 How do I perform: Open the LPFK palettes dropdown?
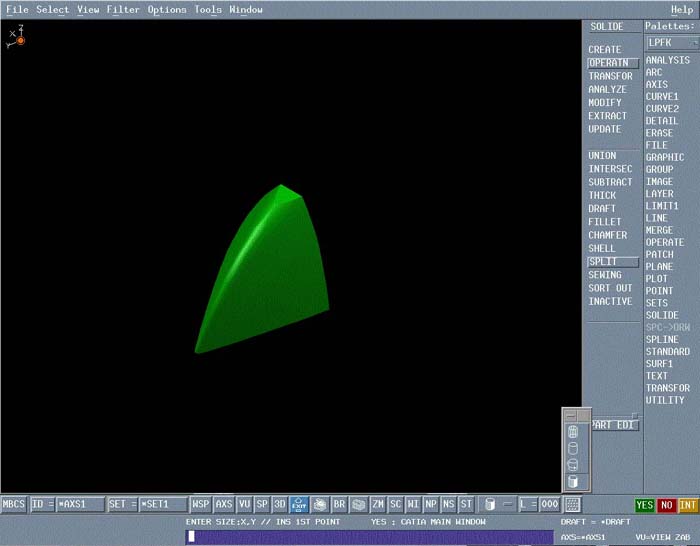[671, 43]
